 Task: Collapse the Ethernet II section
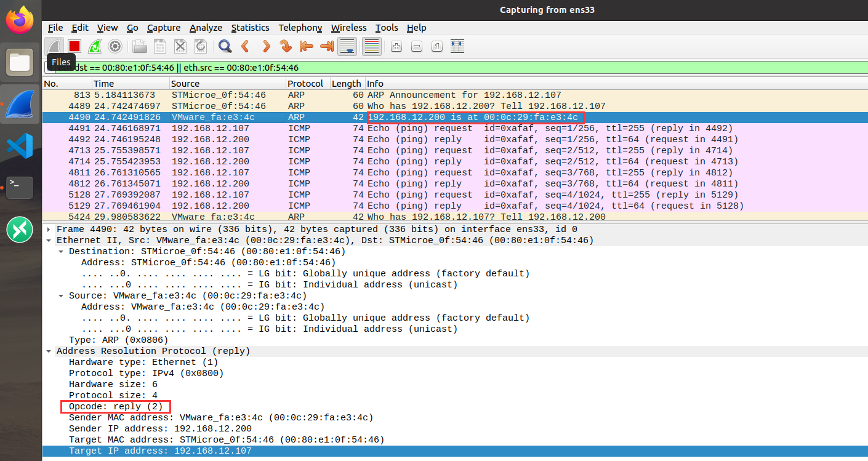point(49,240)
